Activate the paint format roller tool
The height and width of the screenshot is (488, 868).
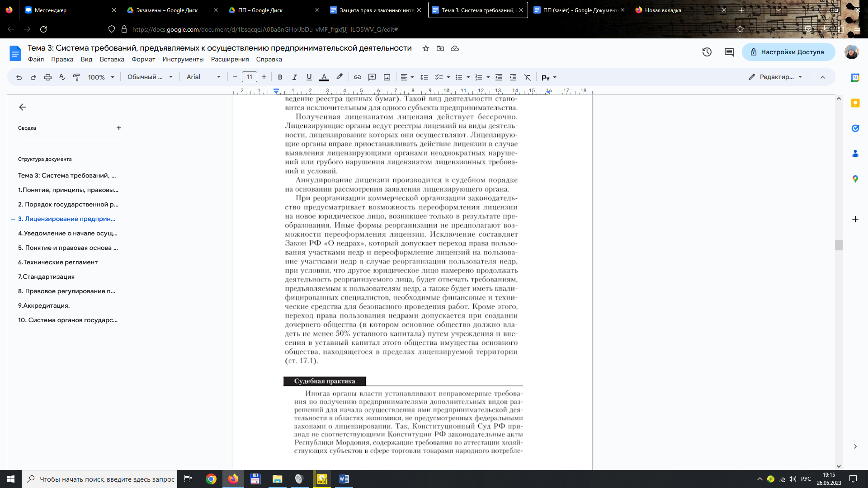point(77,77)
